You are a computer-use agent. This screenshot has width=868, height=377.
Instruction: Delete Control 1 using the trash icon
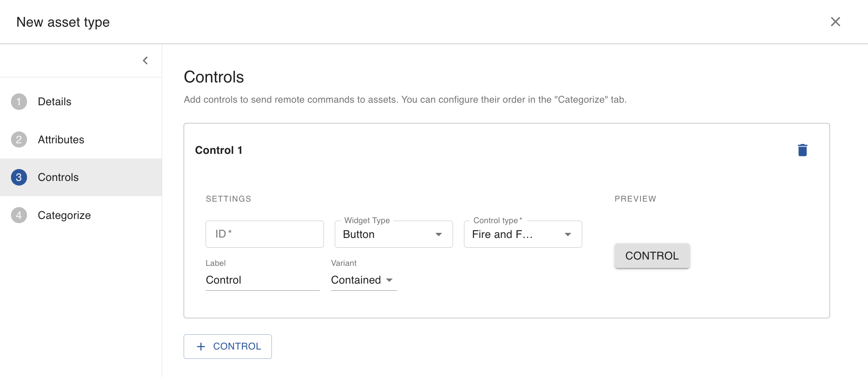pos(802,150)
